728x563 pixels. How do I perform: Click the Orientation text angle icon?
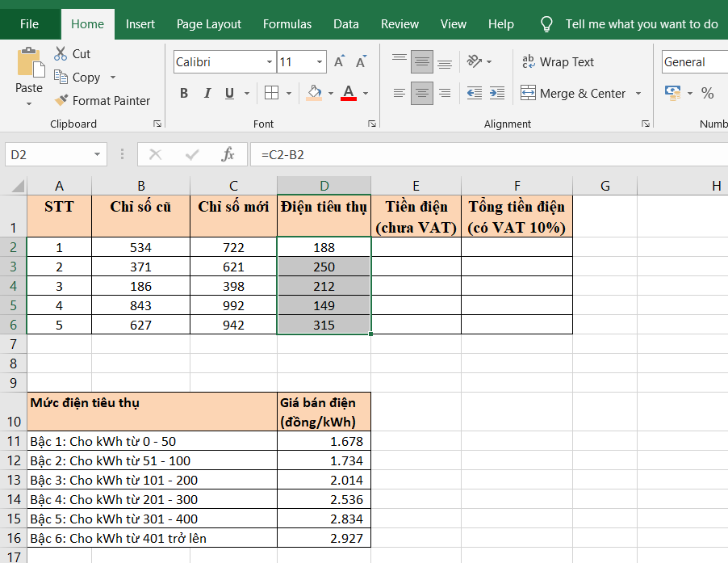[475, 62]
